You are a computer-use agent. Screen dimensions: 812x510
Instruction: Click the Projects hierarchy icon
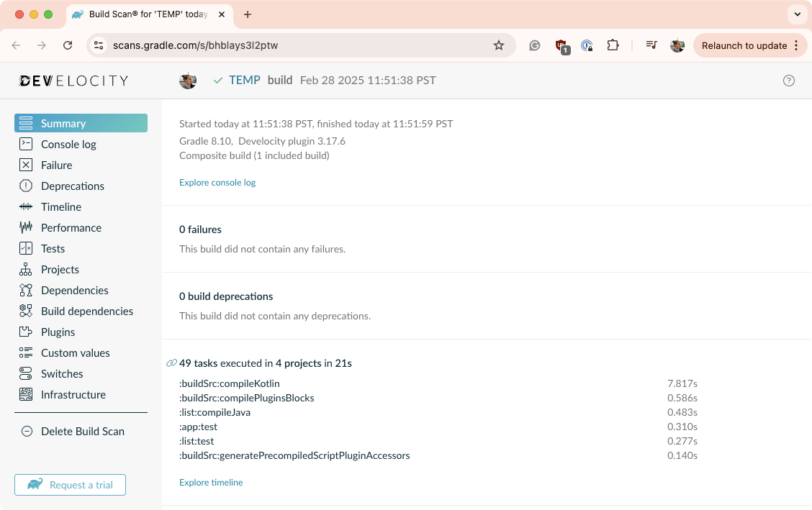point(26,270)
